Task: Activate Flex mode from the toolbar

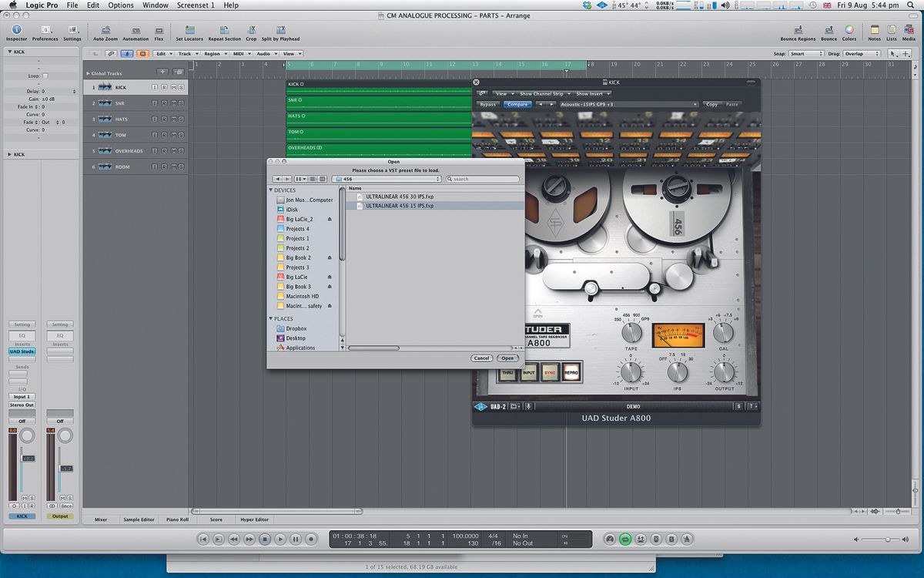Action: [x=159, y=31]
